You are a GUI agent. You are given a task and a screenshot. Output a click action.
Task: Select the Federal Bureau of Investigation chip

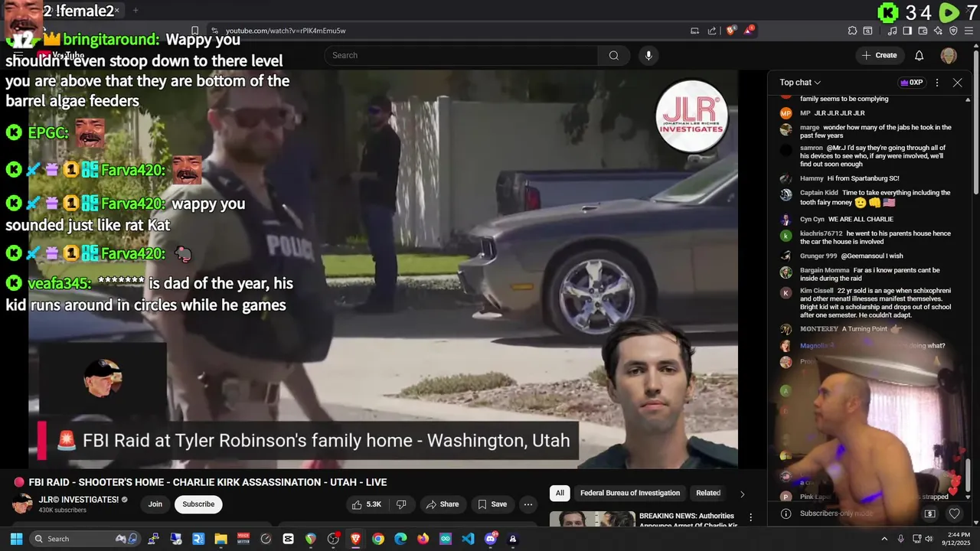(x=630, y=493)
